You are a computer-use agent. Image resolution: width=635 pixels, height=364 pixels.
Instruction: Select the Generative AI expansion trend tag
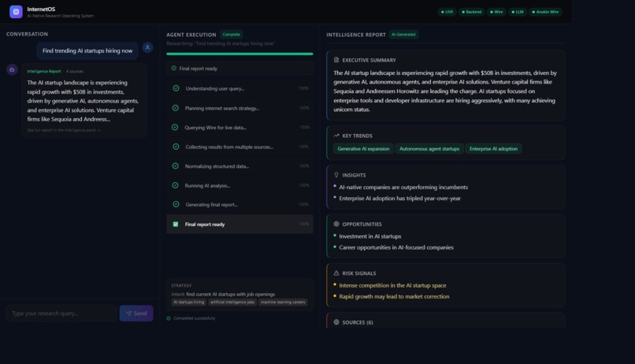363,149
